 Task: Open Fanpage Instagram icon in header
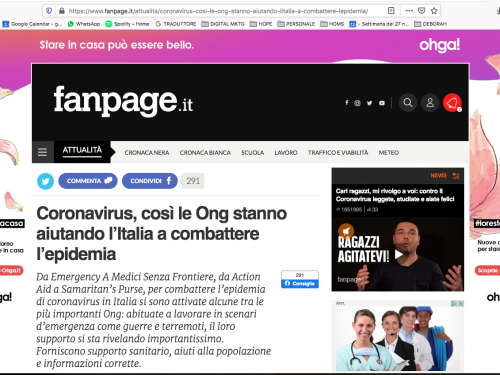pos(357,103)
